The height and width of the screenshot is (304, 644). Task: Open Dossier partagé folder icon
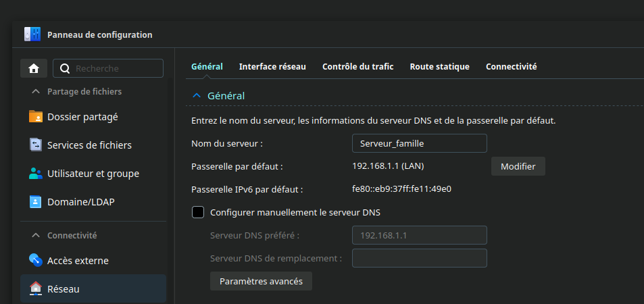[36, 117]
